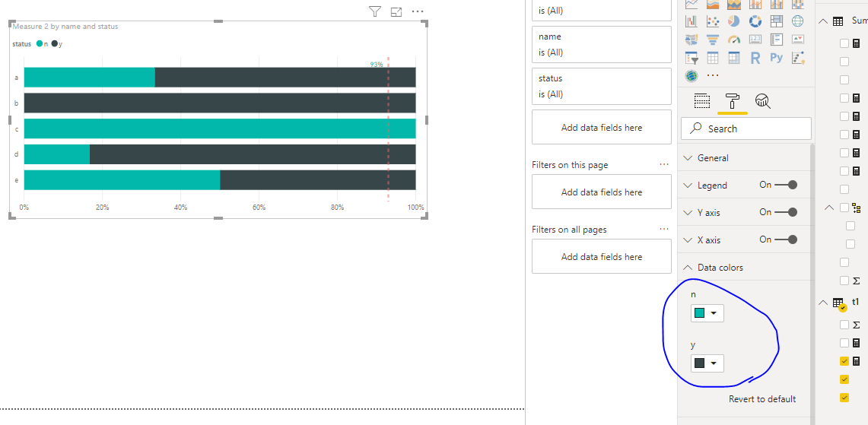Click chart title Measure 2 by name and status
The height and width of the screenshot is (425, 868).
click(x=65, y=26)
